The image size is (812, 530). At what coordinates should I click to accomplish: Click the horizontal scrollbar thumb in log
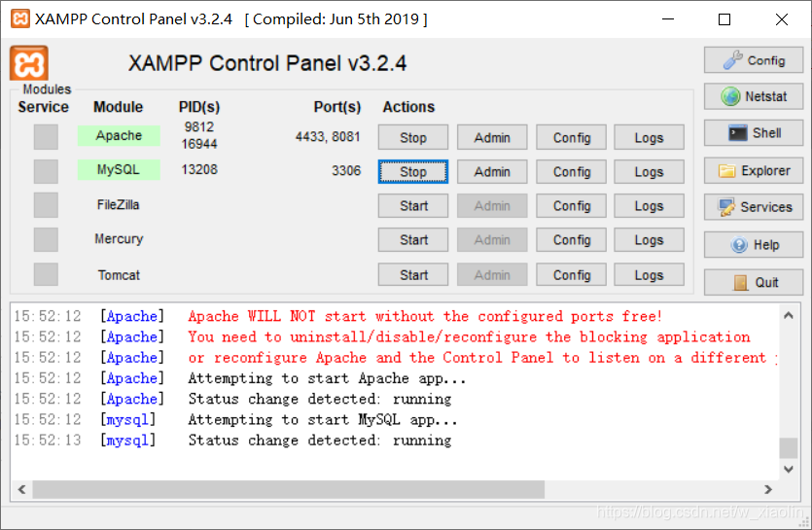point(289,489)
